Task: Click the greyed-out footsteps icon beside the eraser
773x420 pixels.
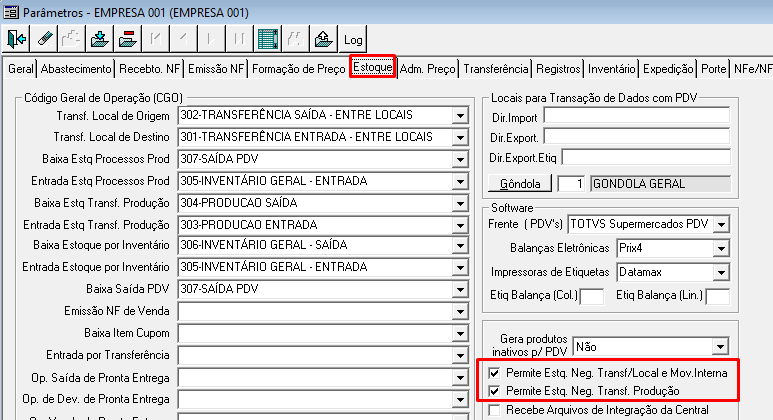Action: pyautogui.click(x=72, y=39)
